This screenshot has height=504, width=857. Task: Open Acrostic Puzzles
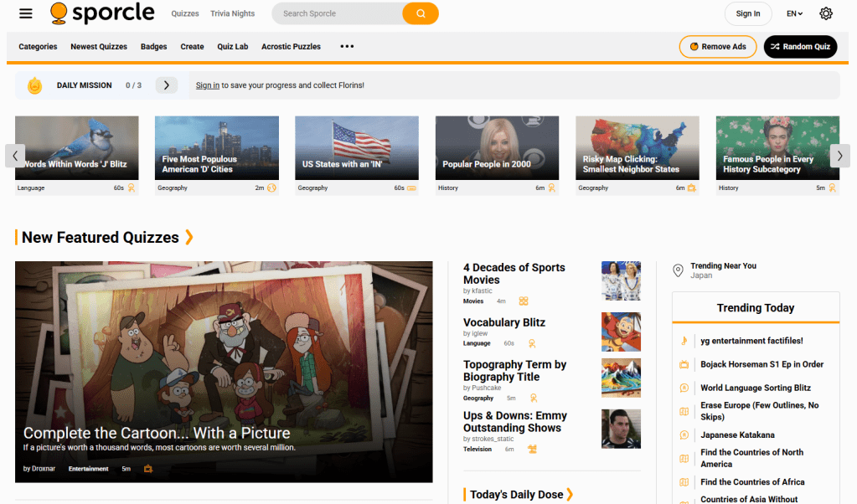tap(292, 46)
